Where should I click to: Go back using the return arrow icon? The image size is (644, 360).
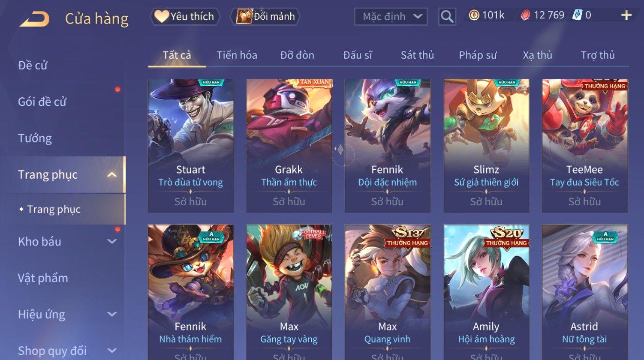(x=35, y=19)
